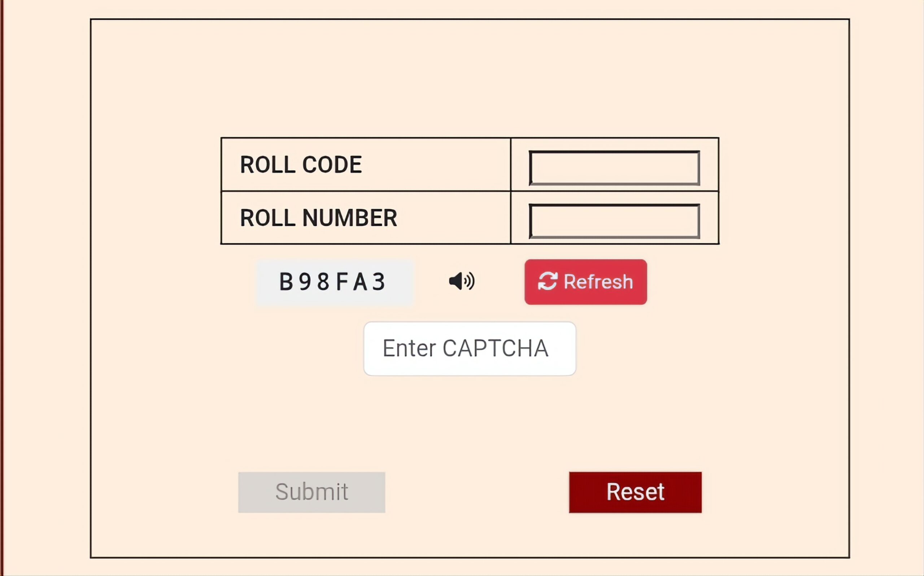
Task: Reload the CAPTCHA using the Refresh icon
Action: point(548,282)
